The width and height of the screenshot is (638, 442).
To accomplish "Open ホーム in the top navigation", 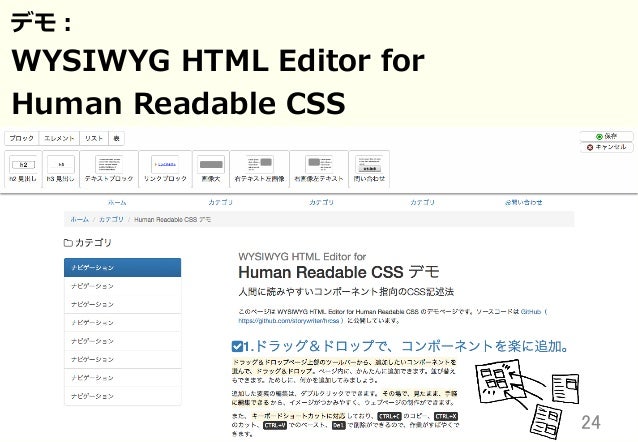I will [x=117, y=202].
